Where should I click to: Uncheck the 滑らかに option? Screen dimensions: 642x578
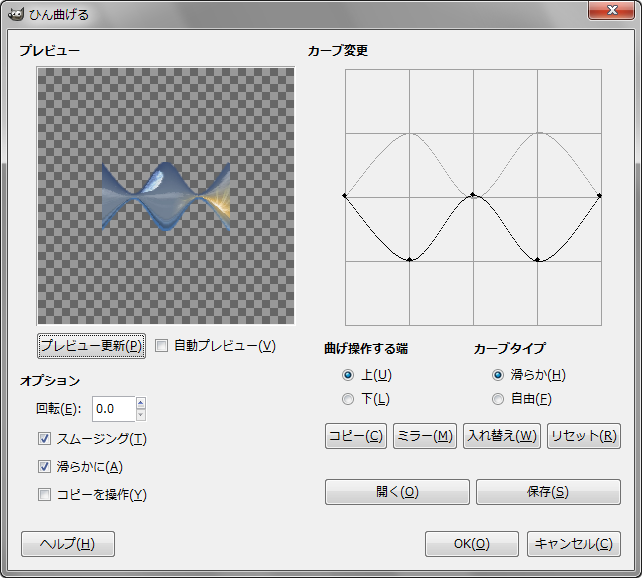44,466
